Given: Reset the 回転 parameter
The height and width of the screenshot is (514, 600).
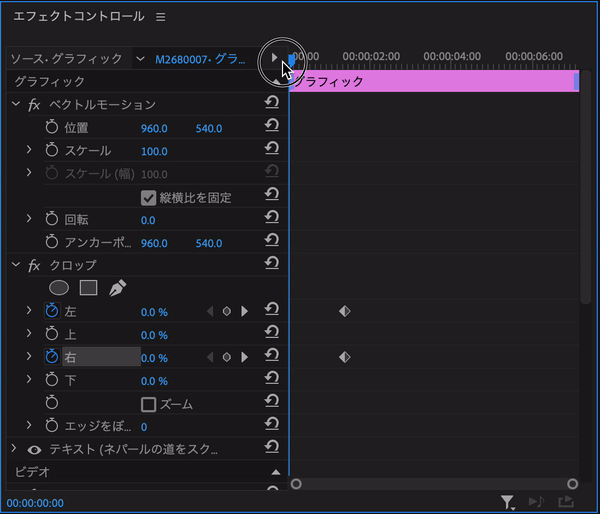Looking at the screenshot, I should pyautogui.click(x=272, y=217).
